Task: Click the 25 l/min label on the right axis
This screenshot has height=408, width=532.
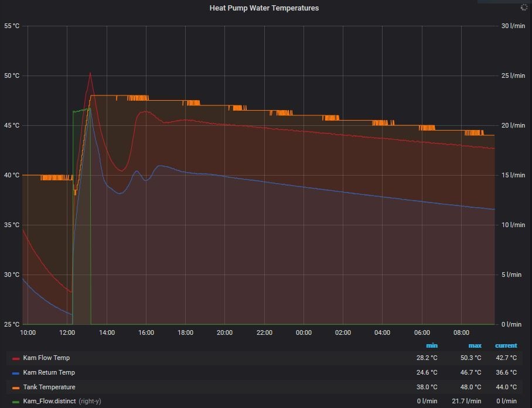Action: coord(513,76)
